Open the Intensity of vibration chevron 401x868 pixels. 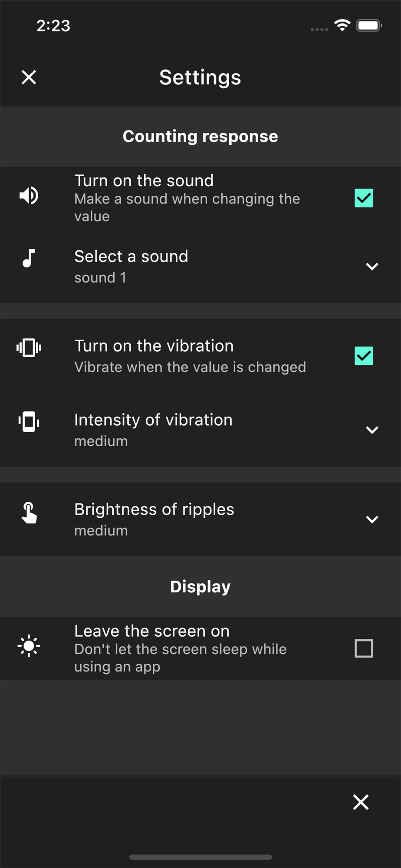point(372,430)
